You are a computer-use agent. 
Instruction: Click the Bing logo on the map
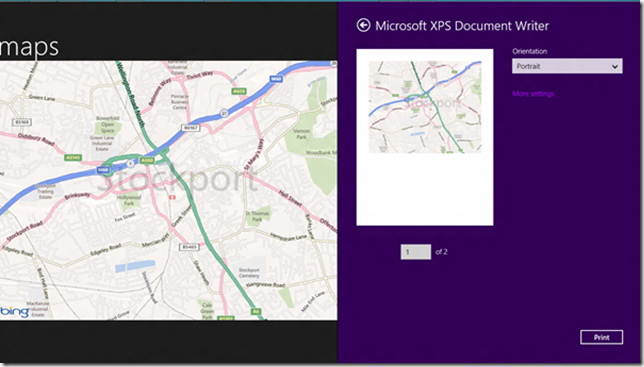[x=15, y=312]
